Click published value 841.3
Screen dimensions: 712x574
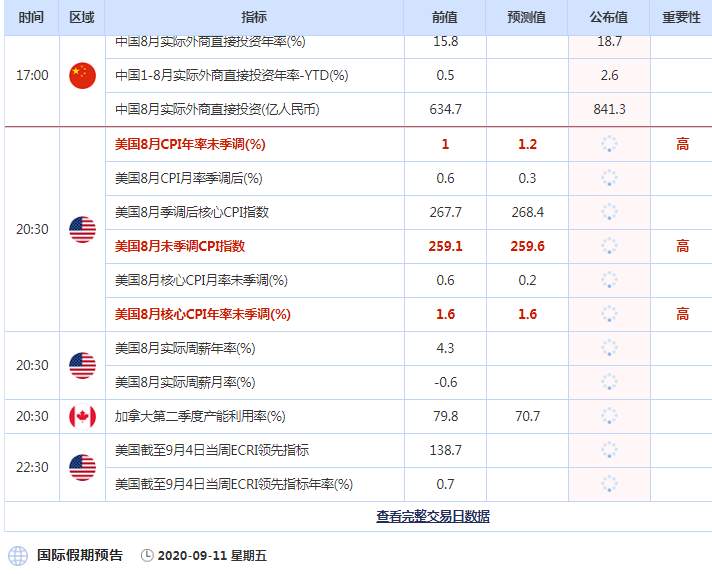[x=609, y=109]
